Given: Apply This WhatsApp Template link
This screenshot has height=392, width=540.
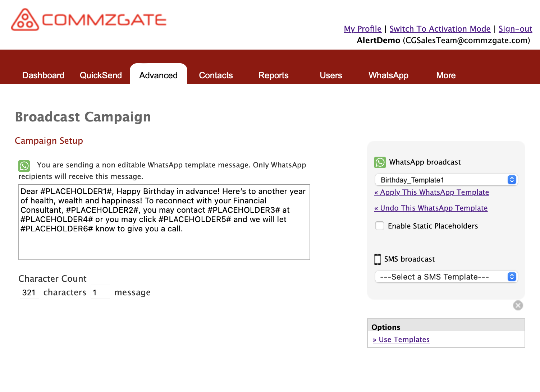Looking at the screenshot, I should point(431,192).
